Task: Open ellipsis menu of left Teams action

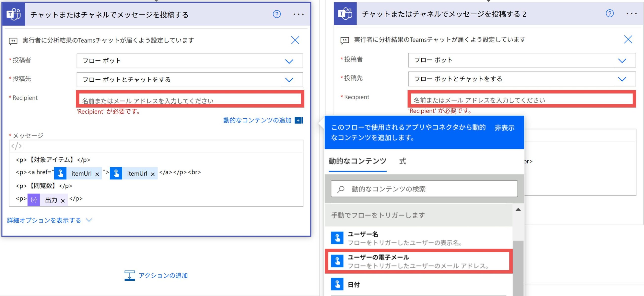Action: pyautogui.click(x=298, y=14)
